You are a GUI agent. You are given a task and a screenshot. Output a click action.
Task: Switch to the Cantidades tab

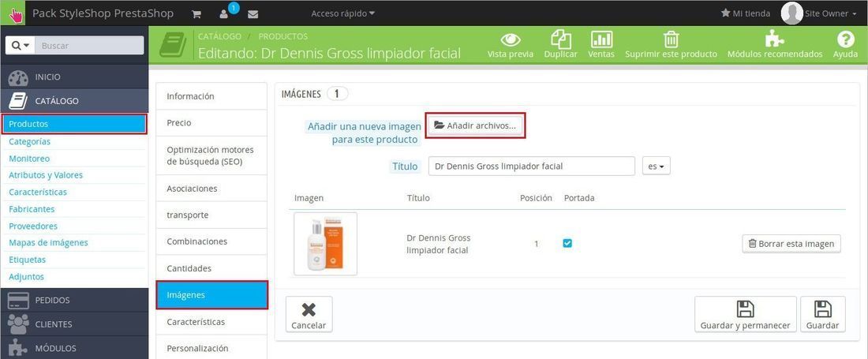pyautogui.click(x=211, y=268)
